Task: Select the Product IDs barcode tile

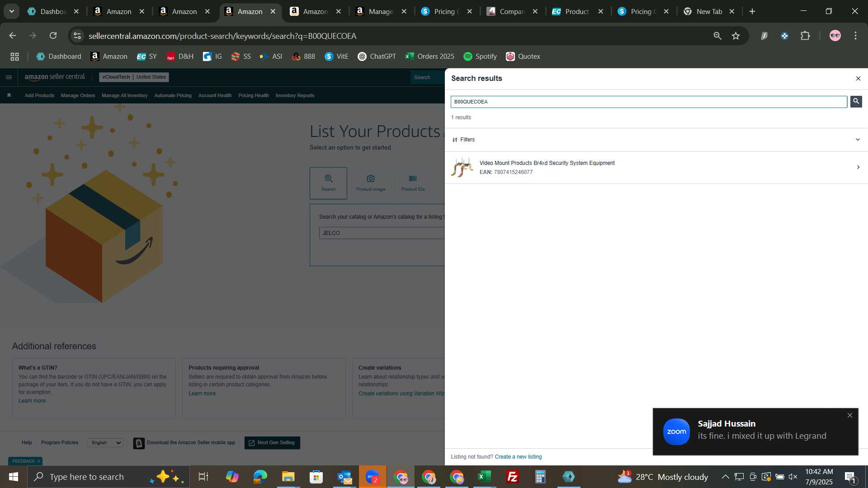Action: click(x=413, y=183)
